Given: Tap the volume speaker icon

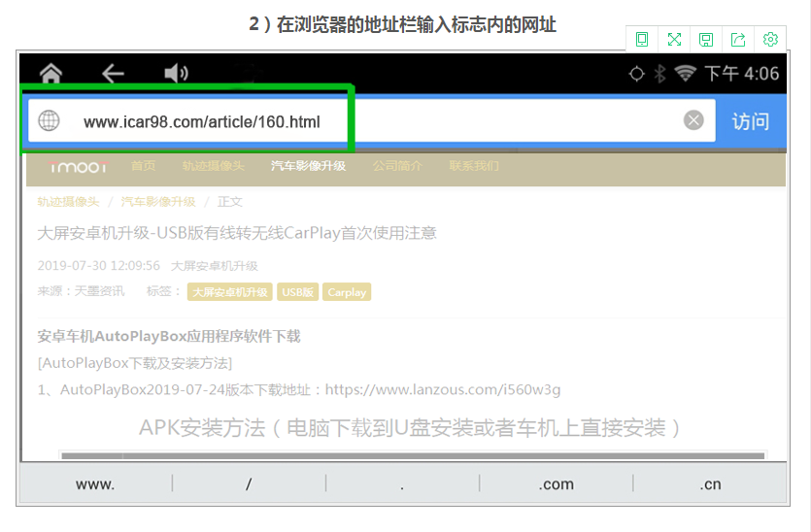Looking at the screenshot, I should (x=176, y=74).
